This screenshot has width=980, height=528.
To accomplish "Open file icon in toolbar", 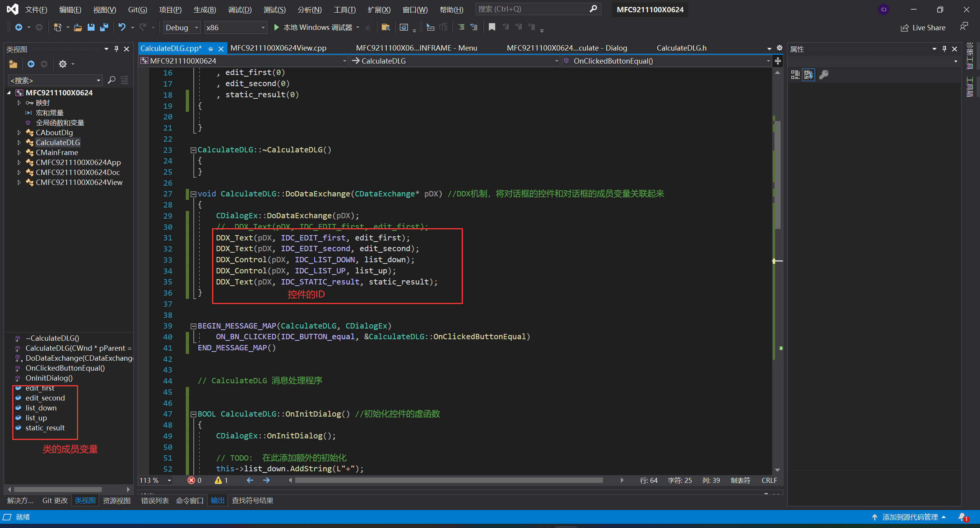I will [78, 27].
